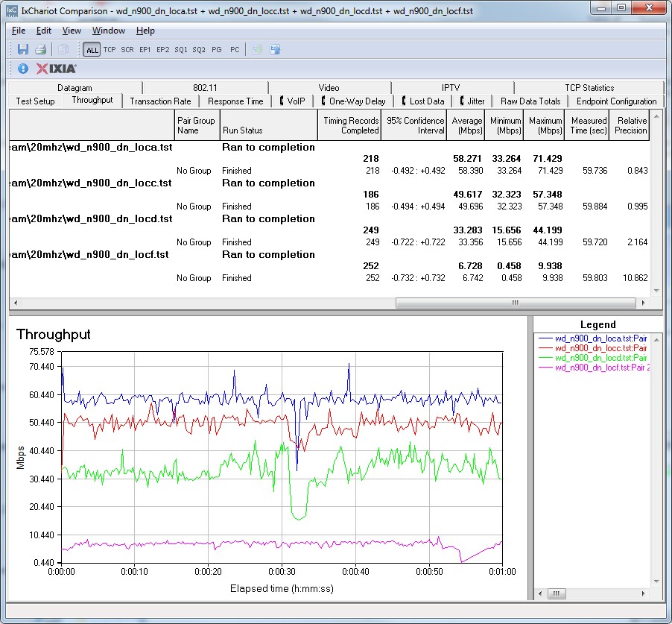Switch to the Test Setup tab

click(36, 101)
